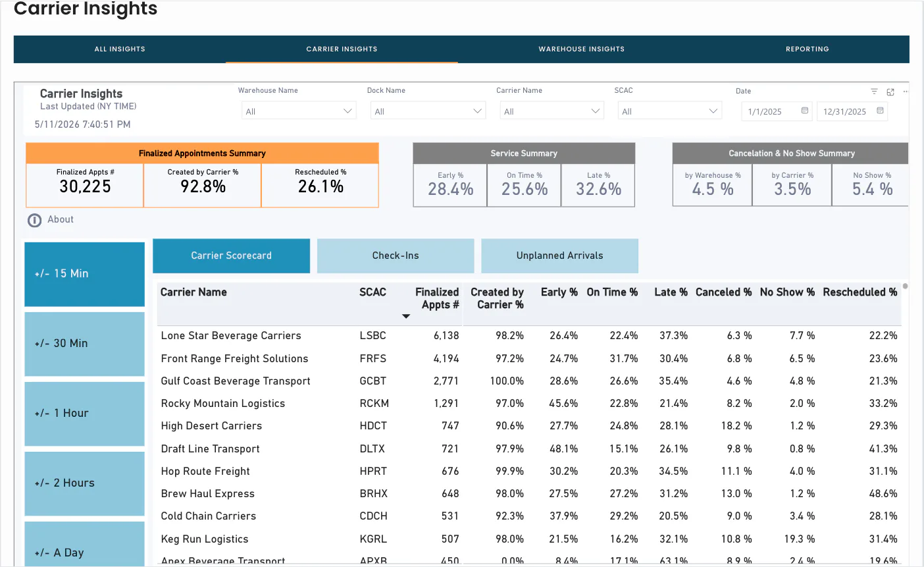The image size is (924, 567).
Task: Open the SCAC filter dropdown
Action: [670, 111]
